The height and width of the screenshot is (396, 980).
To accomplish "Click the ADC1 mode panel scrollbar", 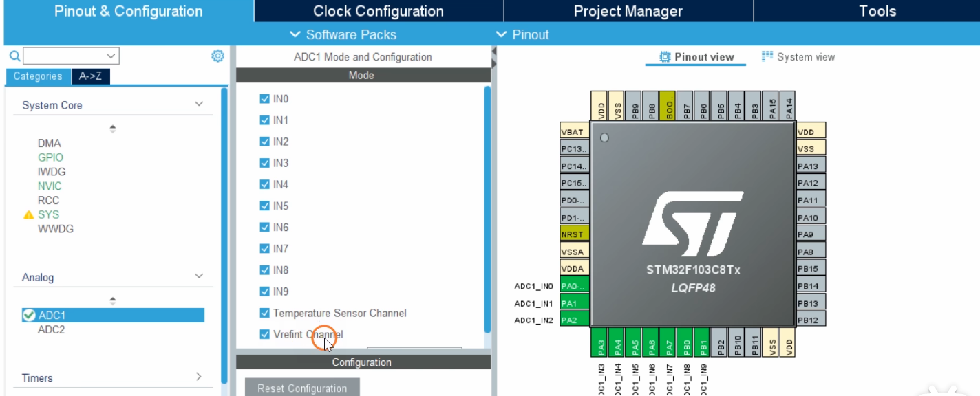I will (487, 210).
